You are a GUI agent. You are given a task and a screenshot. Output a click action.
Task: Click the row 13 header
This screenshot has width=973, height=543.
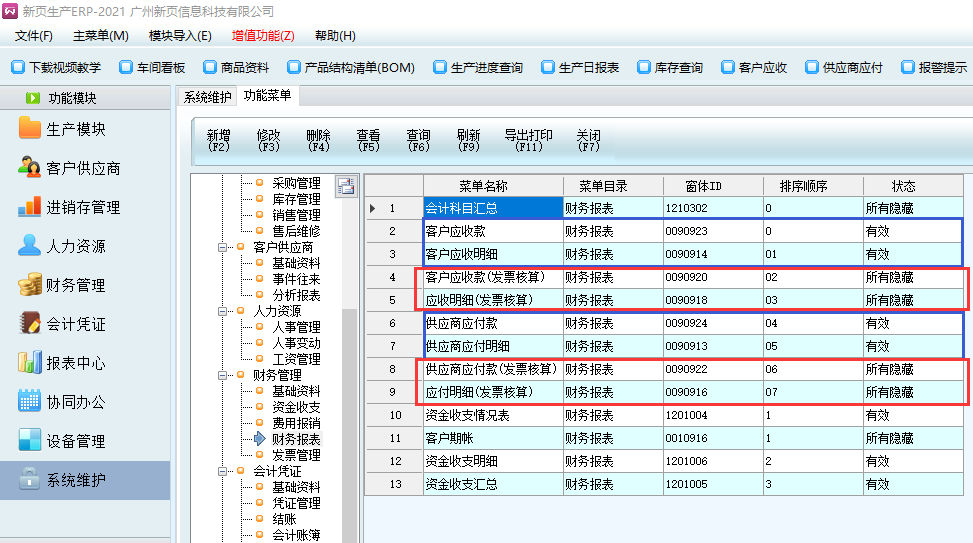coord(395,484)
